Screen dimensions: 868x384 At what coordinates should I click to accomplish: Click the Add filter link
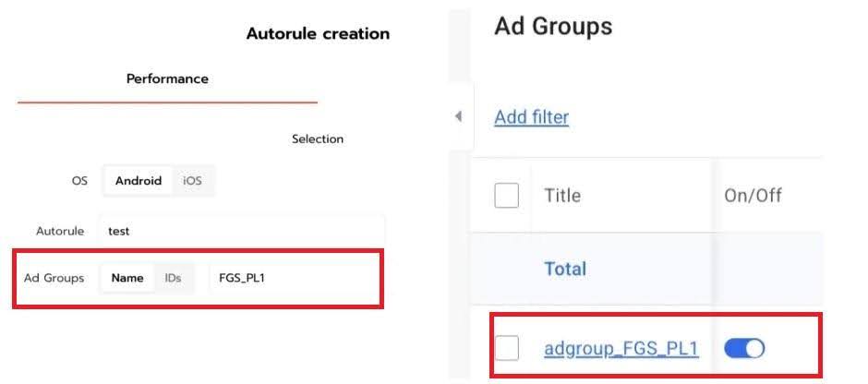point(531,117)
